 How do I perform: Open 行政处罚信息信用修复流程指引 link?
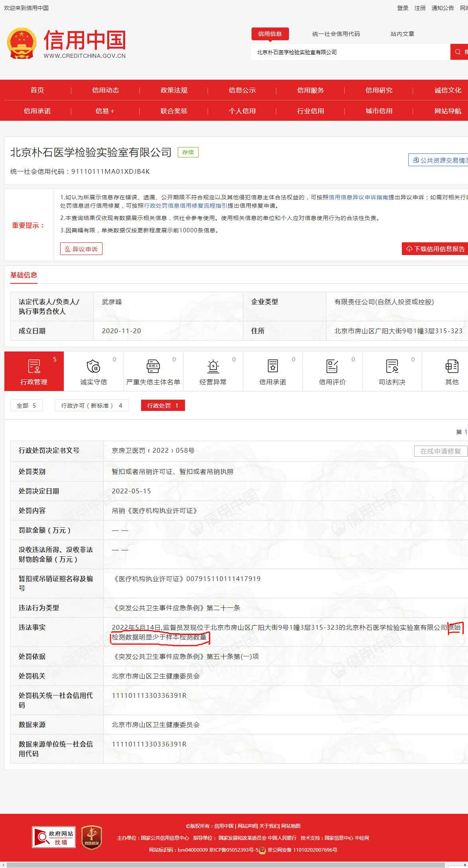point(185,206)
